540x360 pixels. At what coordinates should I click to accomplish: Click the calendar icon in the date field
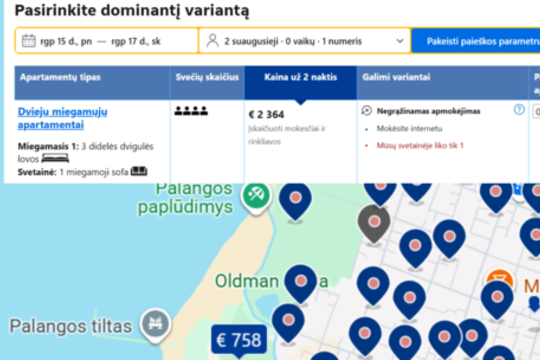(29, 41)
